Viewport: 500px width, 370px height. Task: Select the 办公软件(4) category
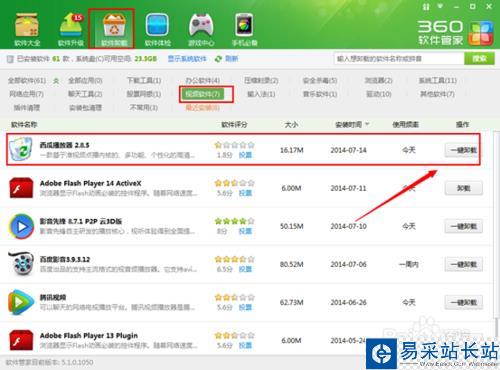203,81
